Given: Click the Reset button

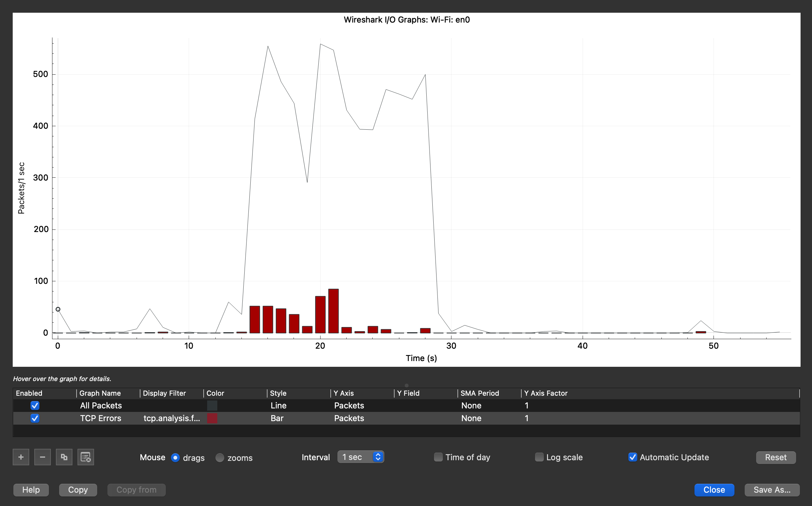Looking at the screenshot, I should point(775,457).
